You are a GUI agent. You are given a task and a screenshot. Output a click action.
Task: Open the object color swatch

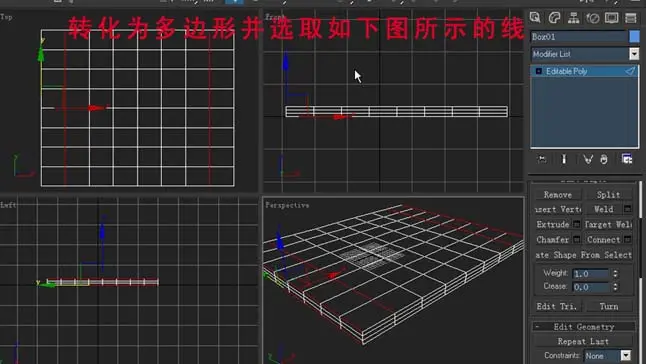pos(634,37)
